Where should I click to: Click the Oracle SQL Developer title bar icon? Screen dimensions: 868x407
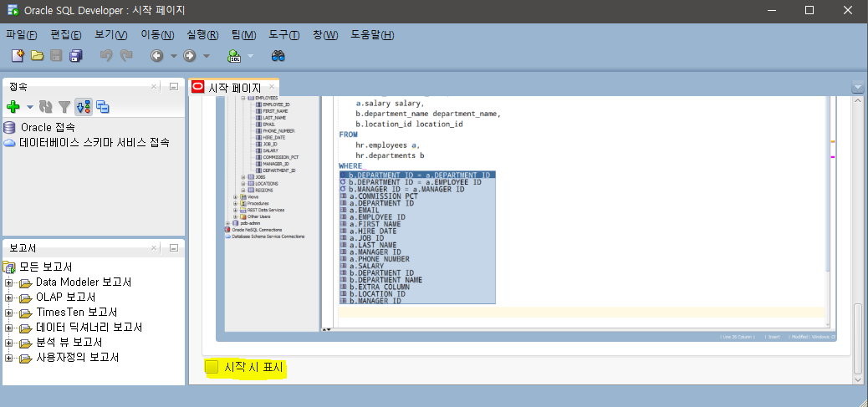click(x=13, y=11)
